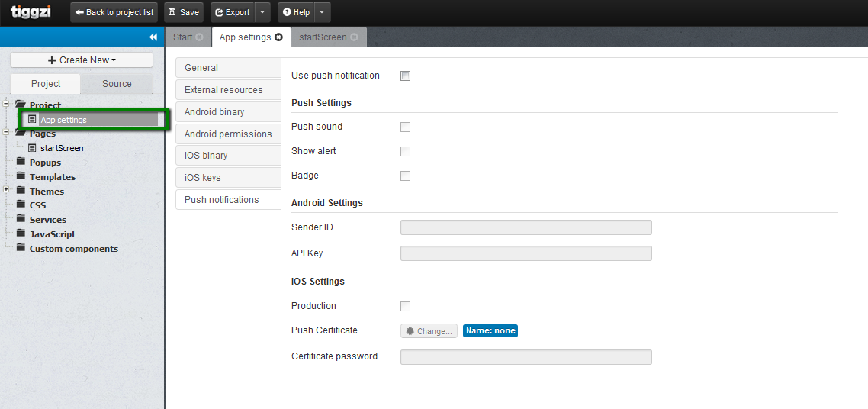This screenshot has width=868, height=409.
Task: Switch to the Source tab
Action: click(x=117, y=84)
